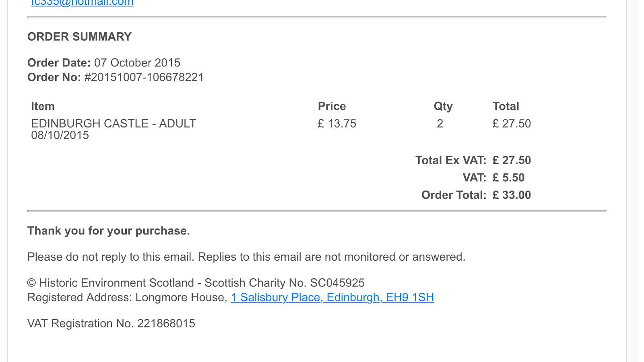644x362 pixels.
Task: Click Thank you for your purchase text
Action: (108, 231)
